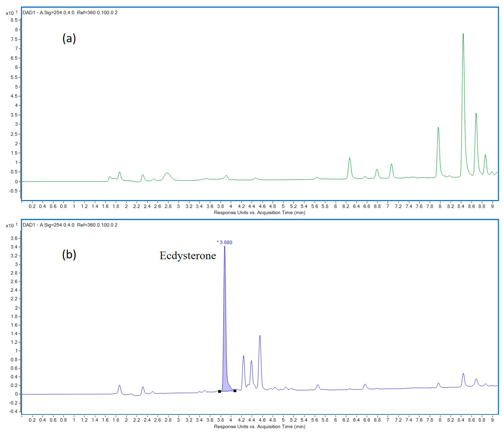
Task: Click the top plot x-axis title text
Action: (x=259, y=213)
